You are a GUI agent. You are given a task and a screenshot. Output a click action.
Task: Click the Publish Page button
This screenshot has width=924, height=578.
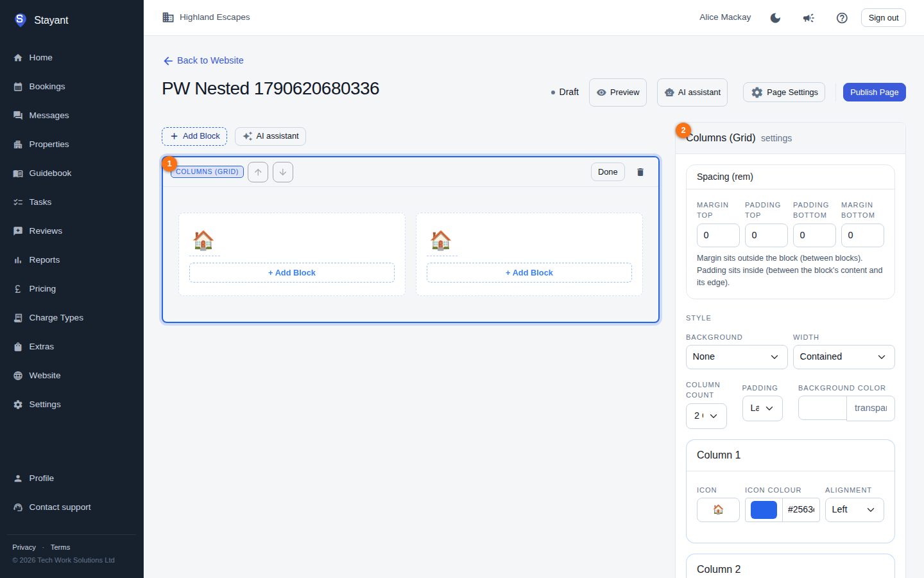point(875,92)
